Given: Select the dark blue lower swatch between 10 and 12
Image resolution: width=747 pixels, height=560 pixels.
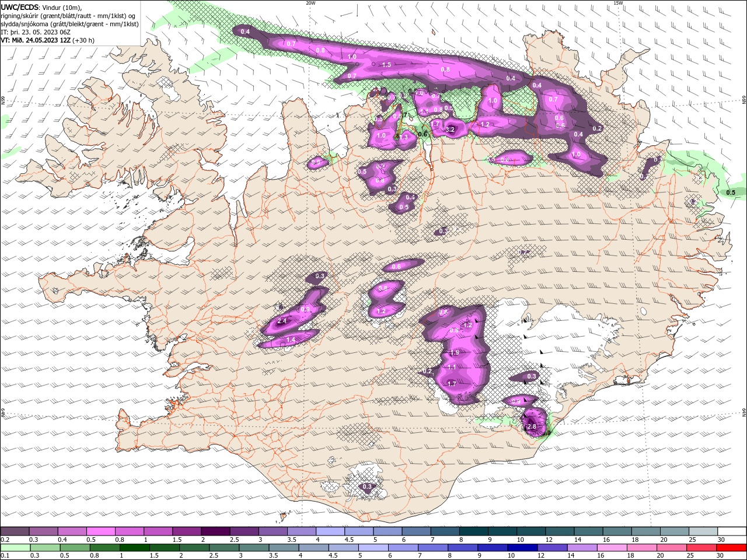Looking at the screenshot, I should 522,548.
